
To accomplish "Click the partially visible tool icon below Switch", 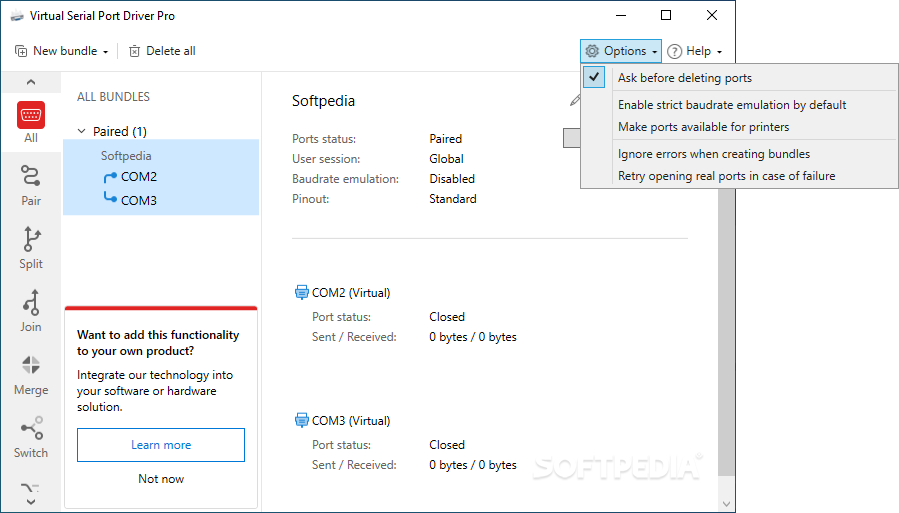I will (31, 489).
